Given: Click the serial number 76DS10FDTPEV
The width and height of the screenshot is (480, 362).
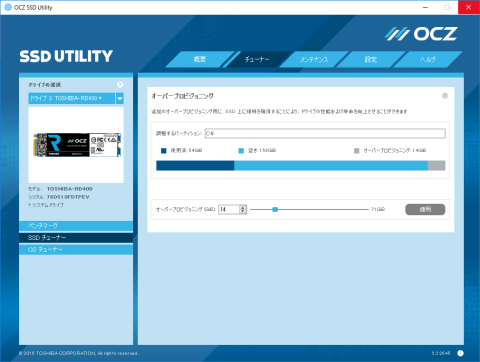Looking at the screenshot, I should 68,197.
